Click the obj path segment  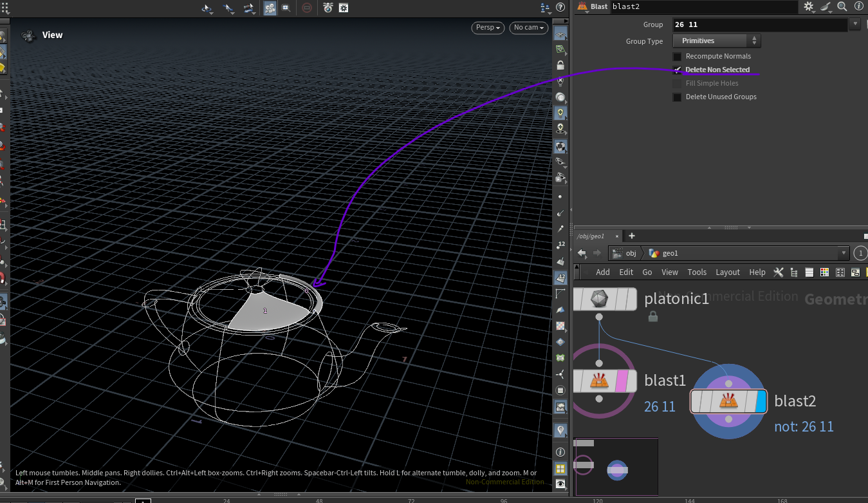pyautogui.click(x=625, y=253)
